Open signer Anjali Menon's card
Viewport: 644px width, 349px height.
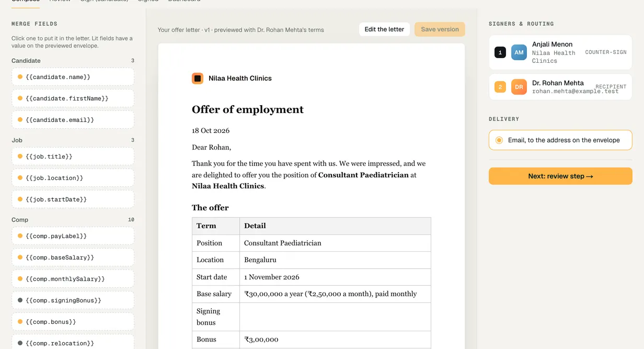[560, 52]
